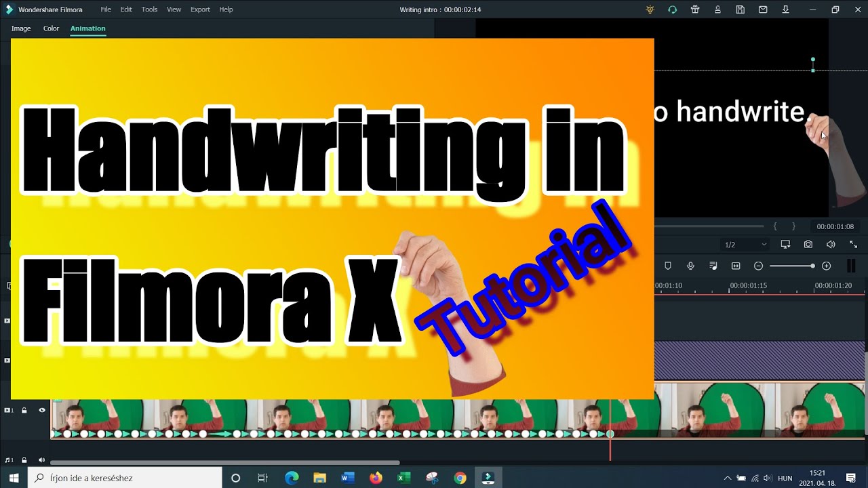Expand the hidden system tray icons chevron
The width and height of the screenshot is (868, 488).
point(728,478)
